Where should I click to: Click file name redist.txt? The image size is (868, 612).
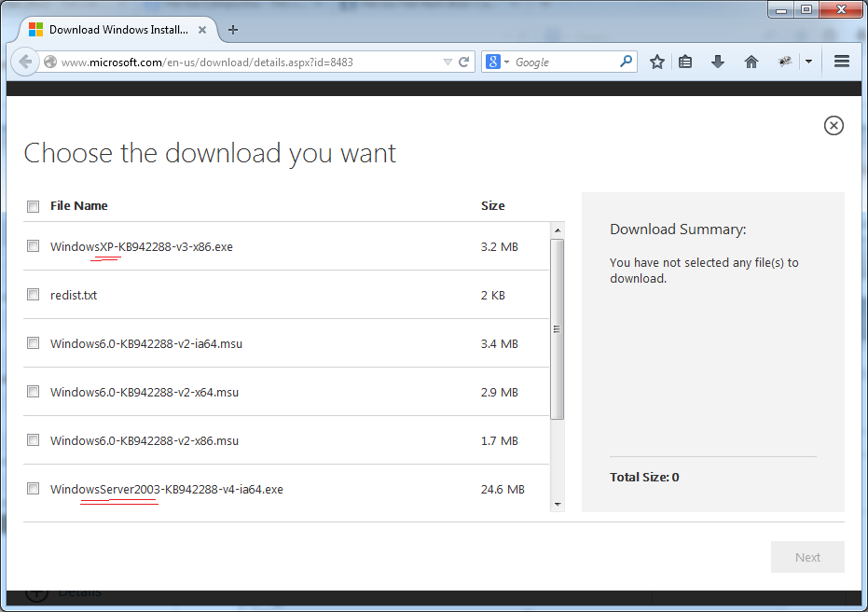pos(74,295)
